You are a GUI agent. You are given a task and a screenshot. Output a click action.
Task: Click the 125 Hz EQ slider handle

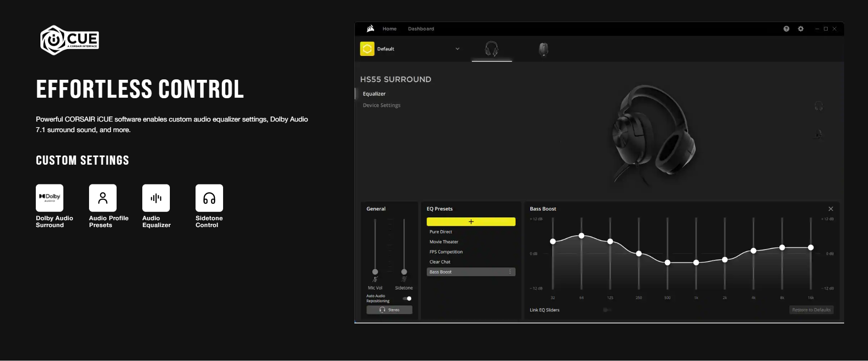[x=610, y=241]
